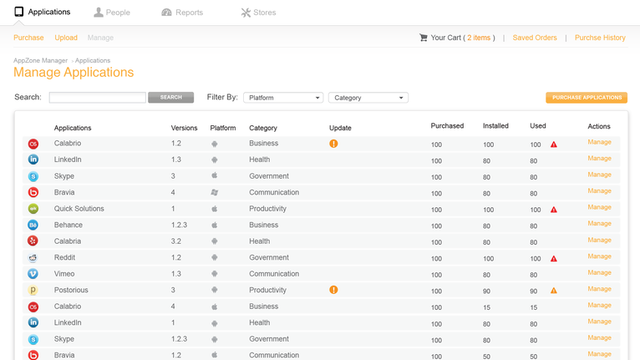Click Manage link for Calabria

(x=599, y=240)
